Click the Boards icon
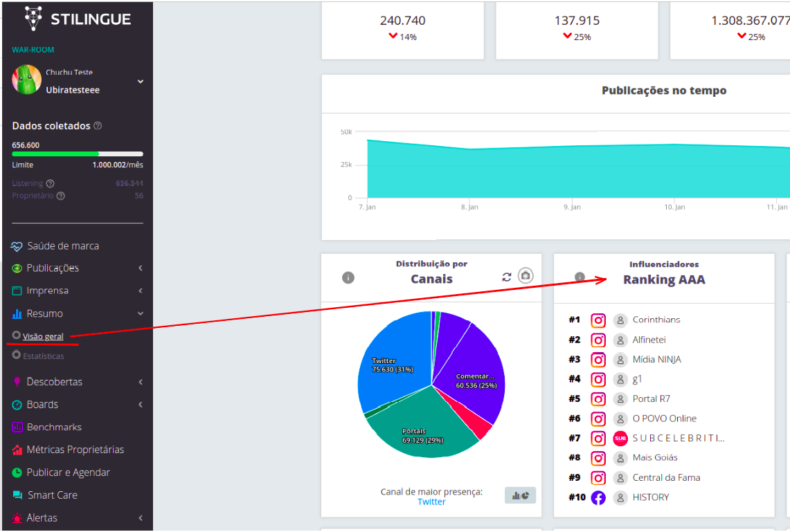790x532 pixels. 17,405
